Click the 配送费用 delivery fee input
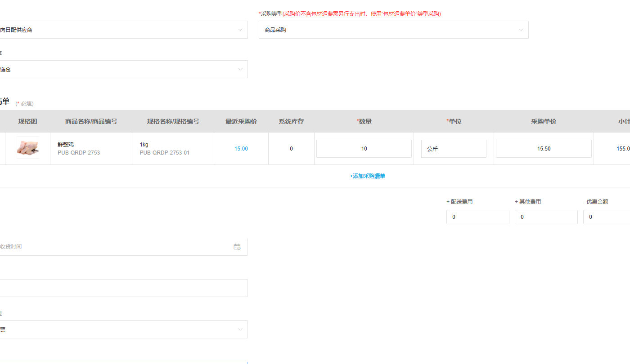Viewport: 630px width, 364px height. click(478, 217)
